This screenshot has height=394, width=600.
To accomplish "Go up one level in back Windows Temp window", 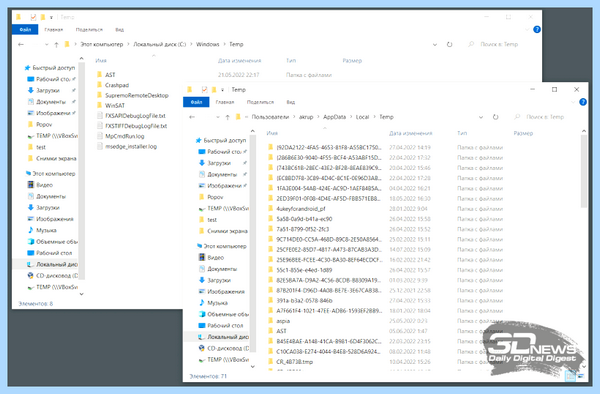I will pos(56,44).
